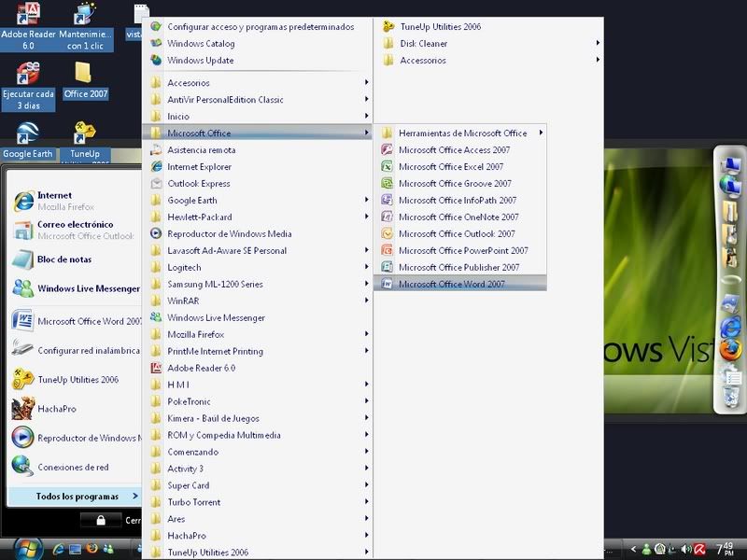Click Internet Explorer quick launch taskbar icon
The height and width of the screenshot is (560, 747).
click(x=59, y=549)
